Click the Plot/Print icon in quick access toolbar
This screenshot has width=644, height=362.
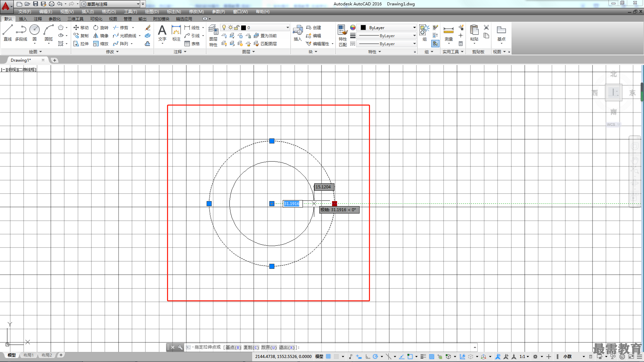51,4
